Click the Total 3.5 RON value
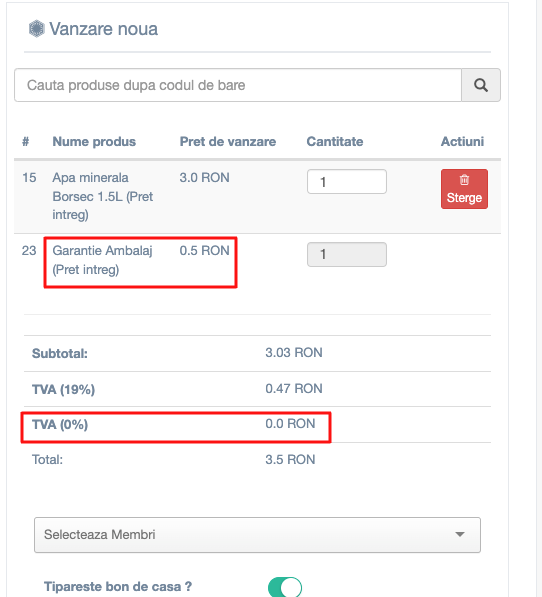 click(290, 460)
